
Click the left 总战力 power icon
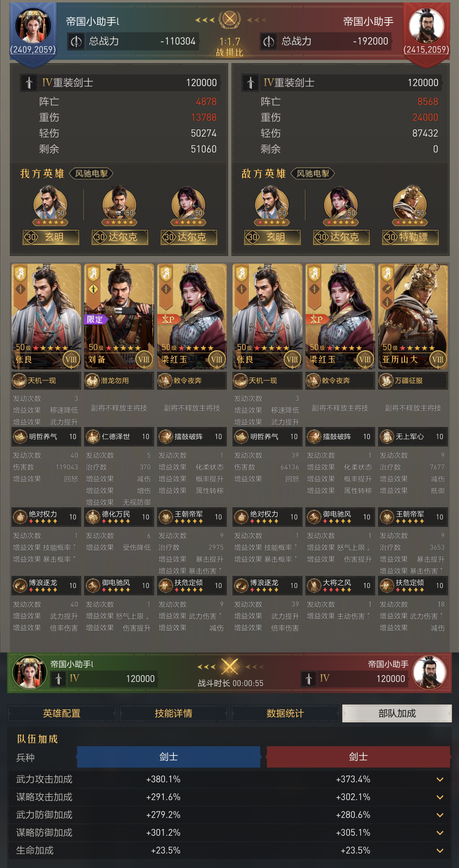coord(76,41)
